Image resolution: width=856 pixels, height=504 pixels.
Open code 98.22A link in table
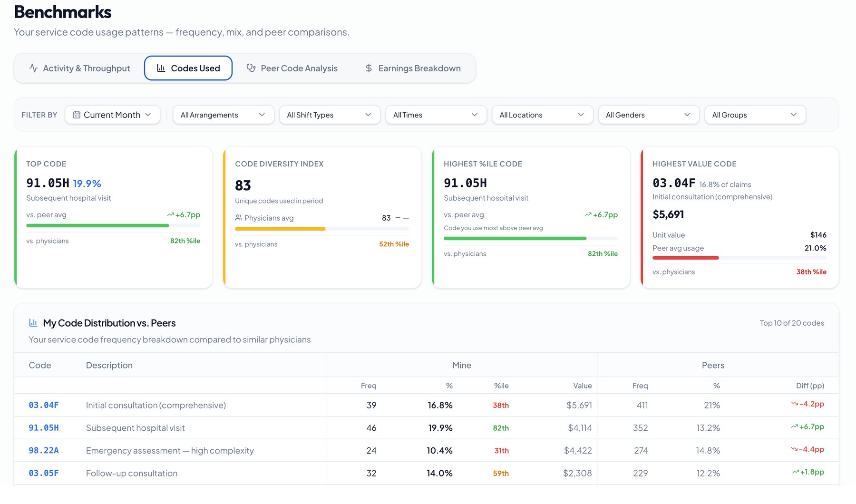[44, 450]
